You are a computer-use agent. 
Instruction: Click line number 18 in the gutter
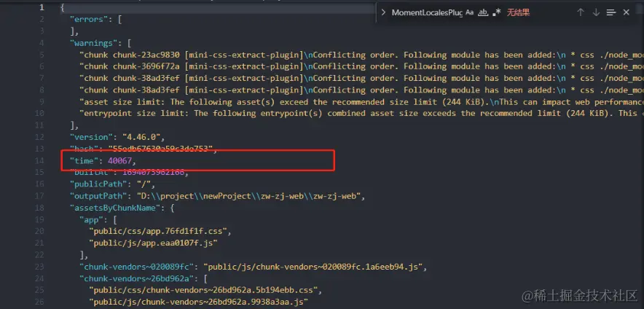coord(39,208)
